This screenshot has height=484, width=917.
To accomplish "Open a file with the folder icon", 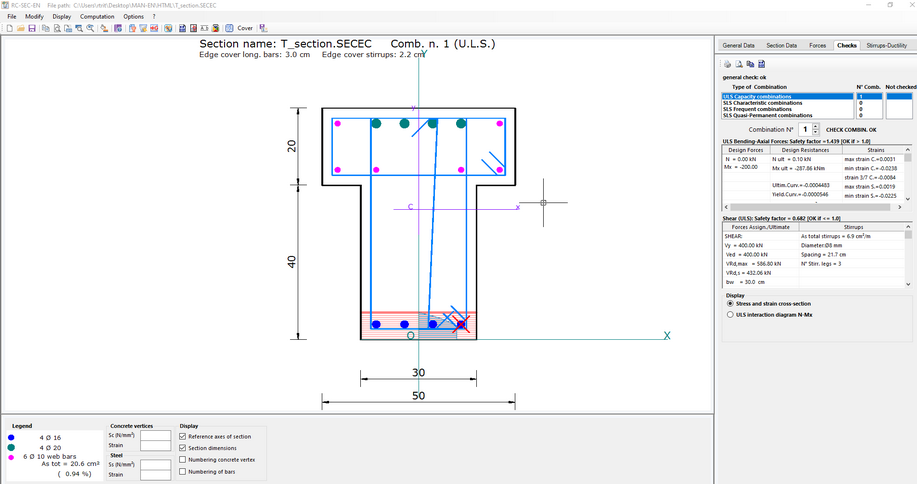I will [20, 28].
